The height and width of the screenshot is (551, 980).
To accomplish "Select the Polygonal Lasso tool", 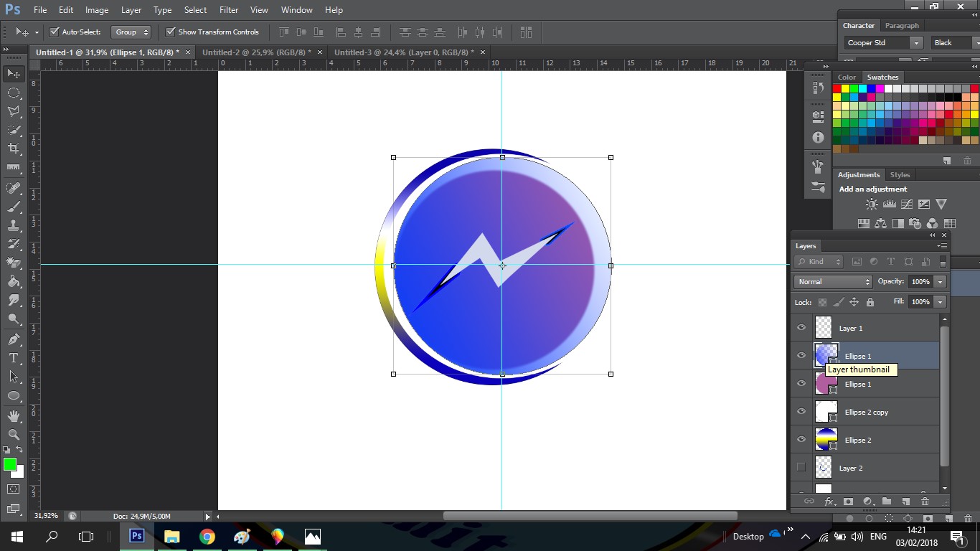I will 14,111.
